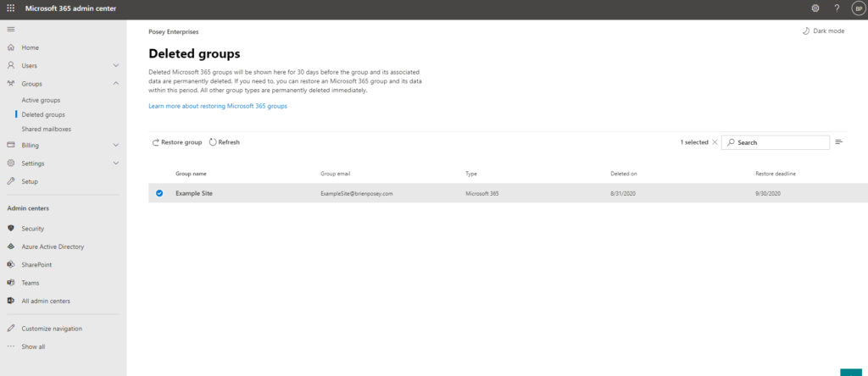This screenshot has width=868, height=376.
Task: Uncheck the Example Site row checkbox
Action: [159, 193]
